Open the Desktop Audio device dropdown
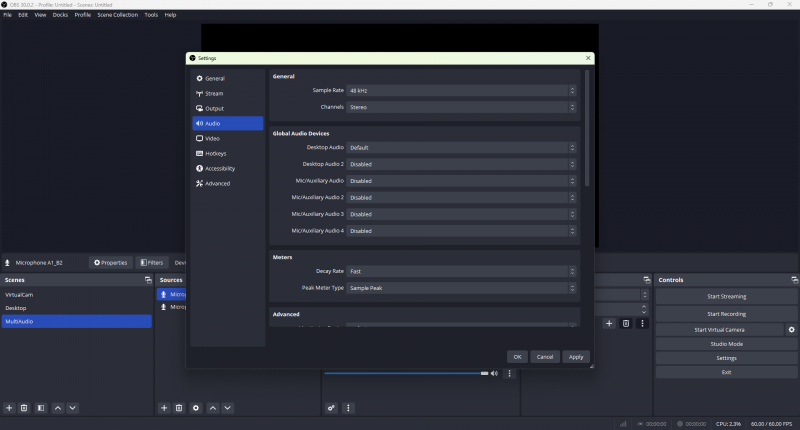Viewport: 800px width, 430px height. point(461,147)
